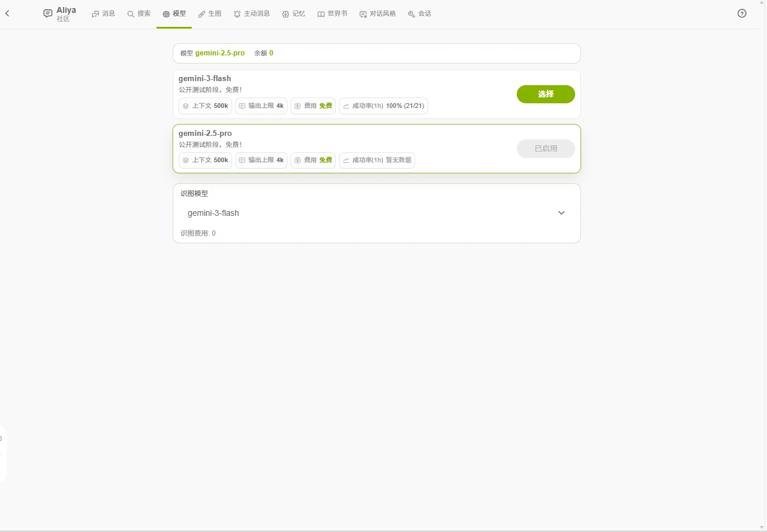Open the 对话风格 tab

[x=377, y=13]
